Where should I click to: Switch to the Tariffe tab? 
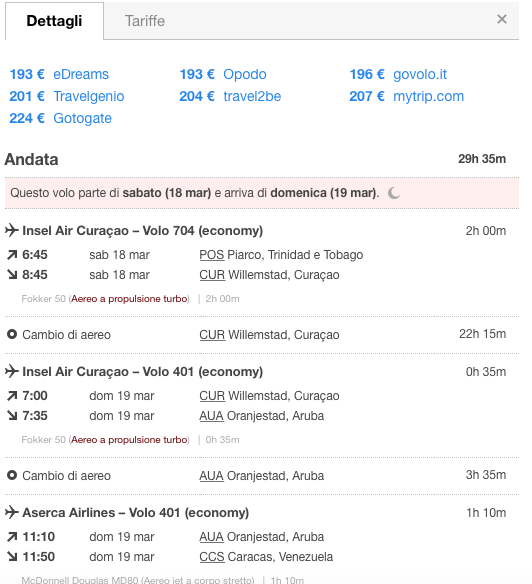145,21
